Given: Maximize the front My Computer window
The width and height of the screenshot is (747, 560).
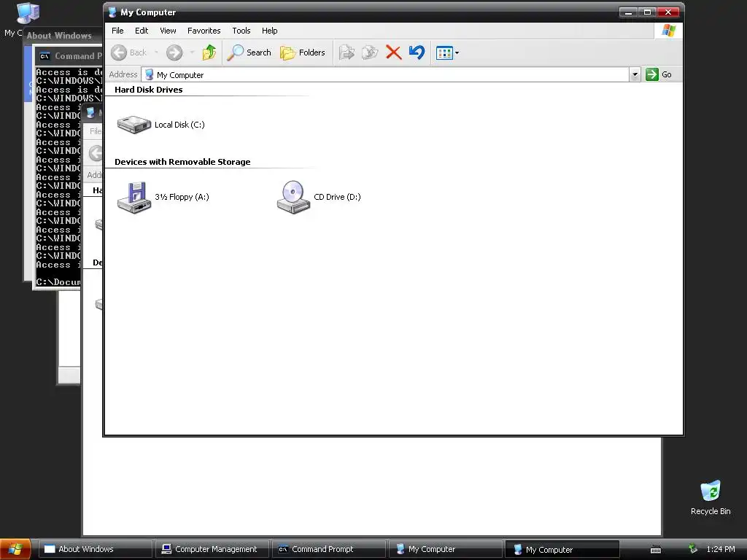Looking at the screenshot, I should click(648, 12).
